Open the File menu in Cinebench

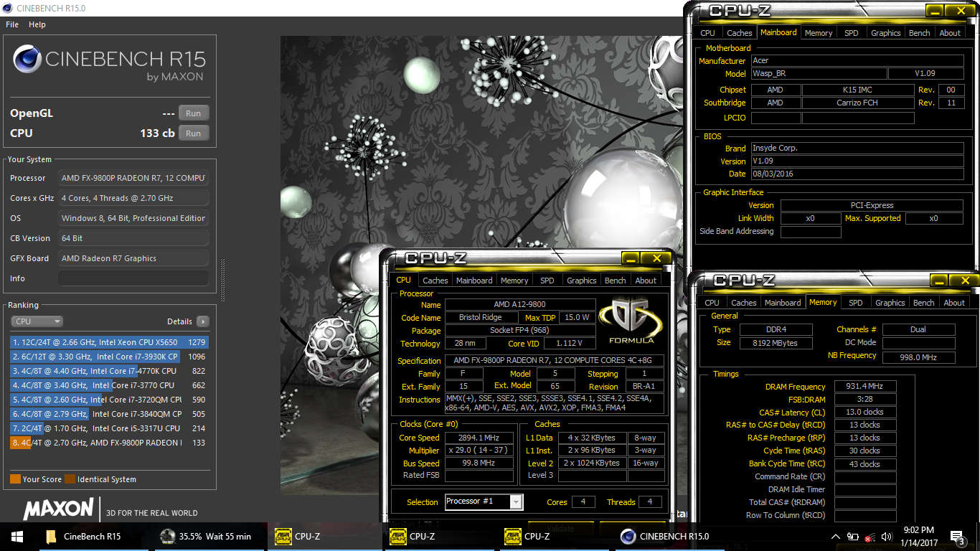[x=12, y=24]
